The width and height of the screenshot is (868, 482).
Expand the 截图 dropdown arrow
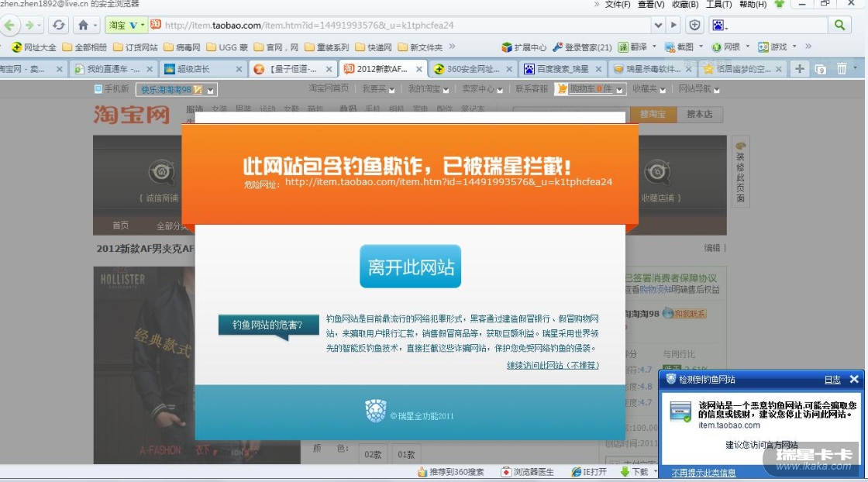coord(701,47)
